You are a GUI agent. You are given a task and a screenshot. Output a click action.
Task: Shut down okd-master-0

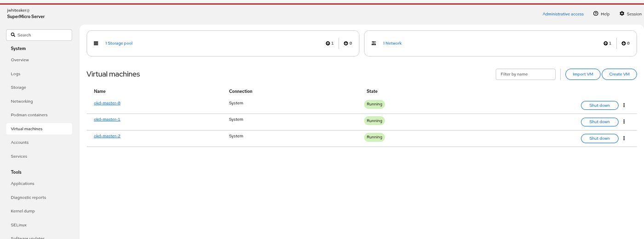coord(599,105)
